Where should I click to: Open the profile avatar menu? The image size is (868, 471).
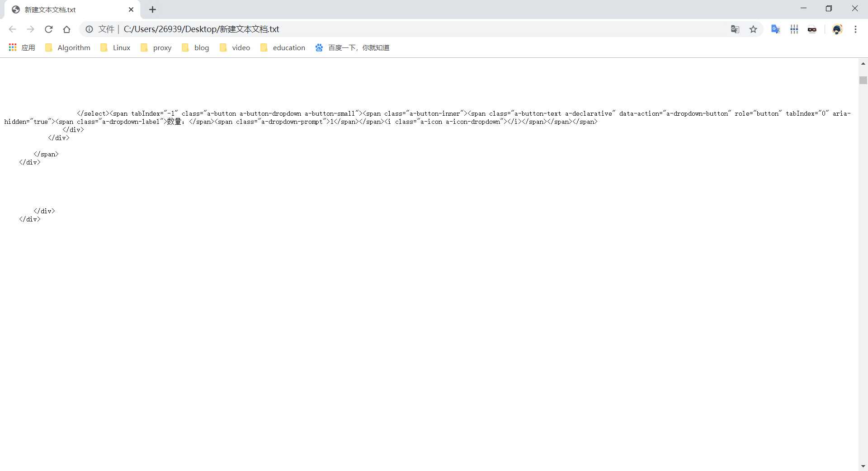pyautogui.click(x=837, y=29)
